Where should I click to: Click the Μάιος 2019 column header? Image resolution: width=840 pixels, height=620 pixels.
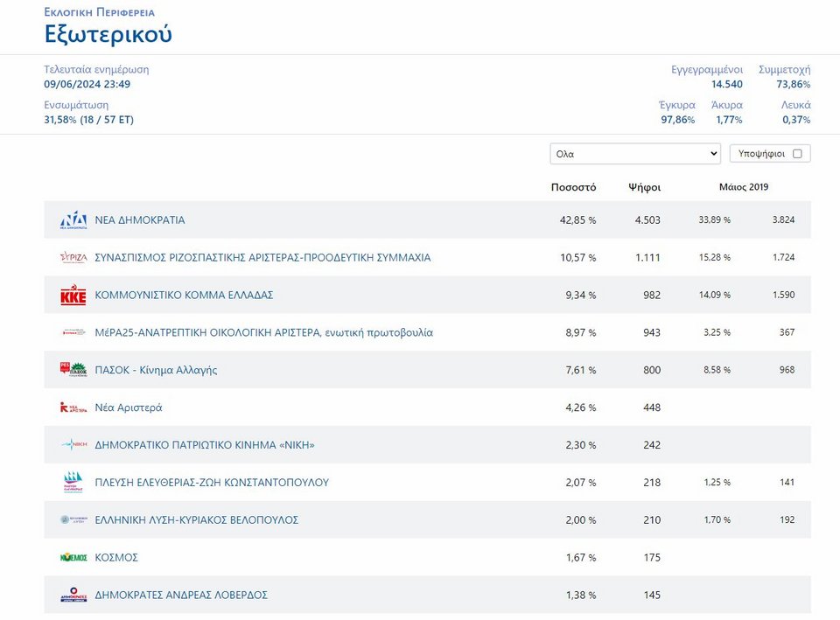point(744,187)
